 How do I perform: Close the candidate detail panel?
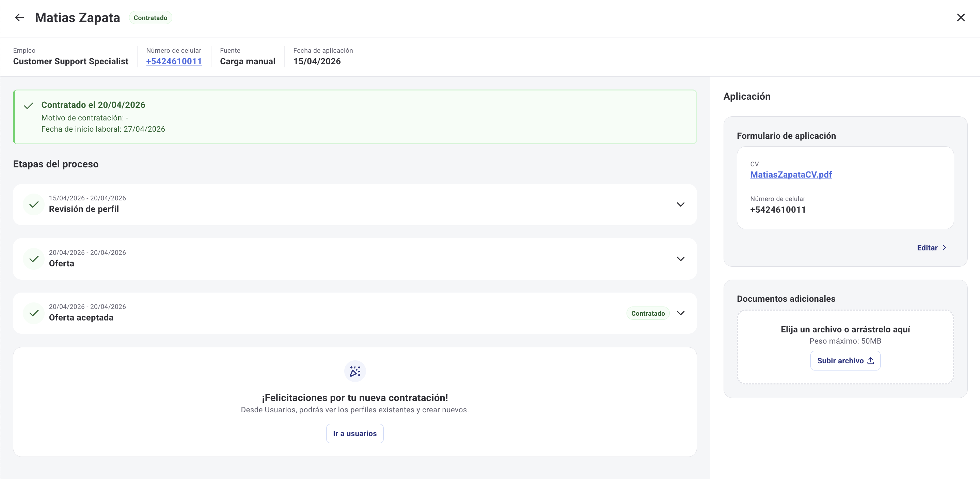tap(961, 17)
